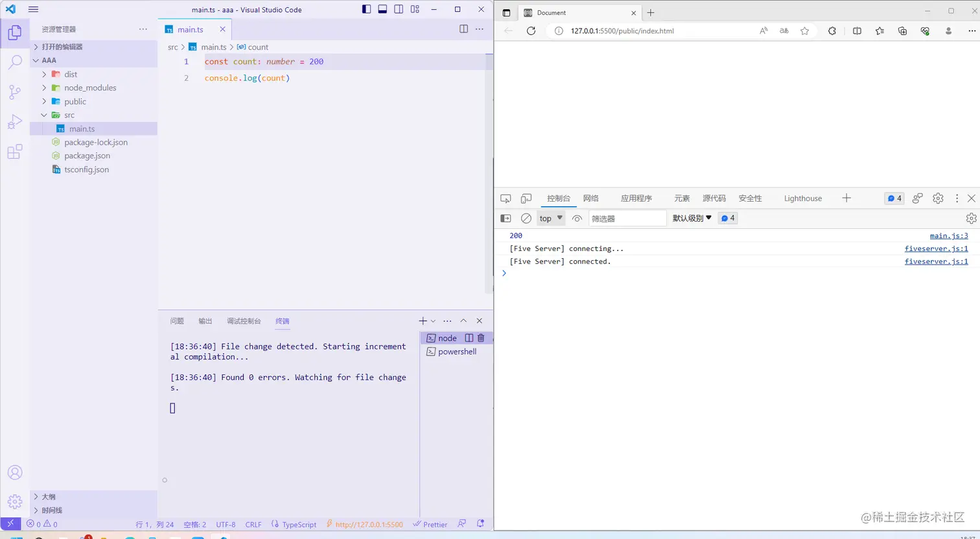980x539 pixels.
Task: Open browser split screen icon
Action: (857, 30)
